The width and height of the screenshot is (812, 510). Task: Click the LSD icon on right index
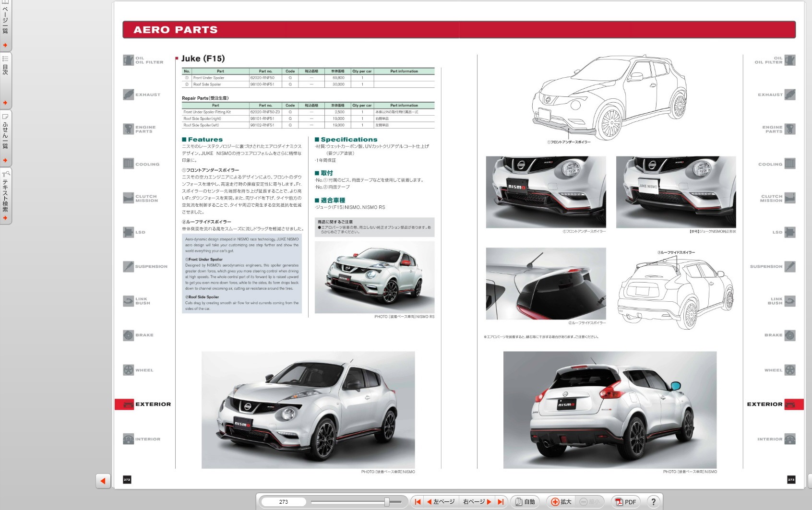[x=790, y=232]
